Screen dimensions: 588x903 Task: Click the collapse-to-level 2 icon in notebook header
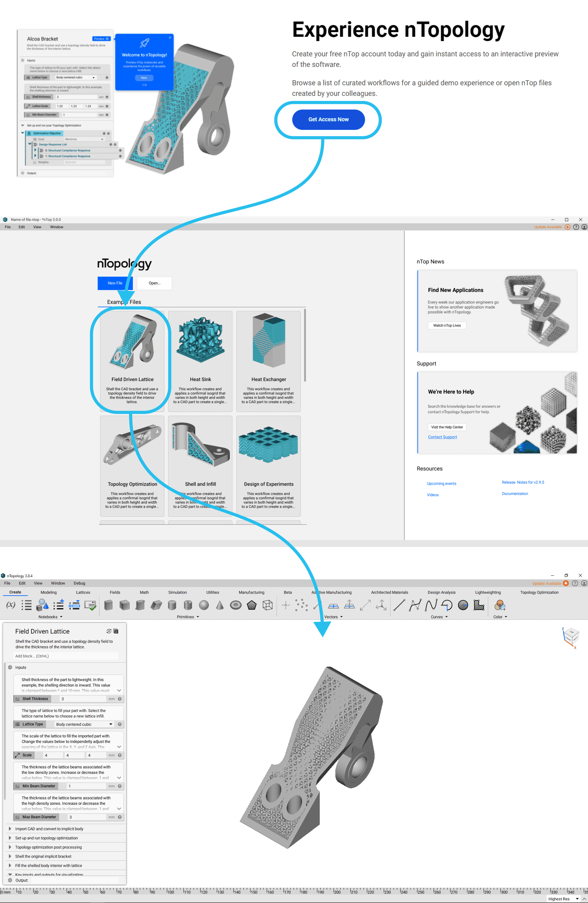pyautogui.click(x=116, y=631)
